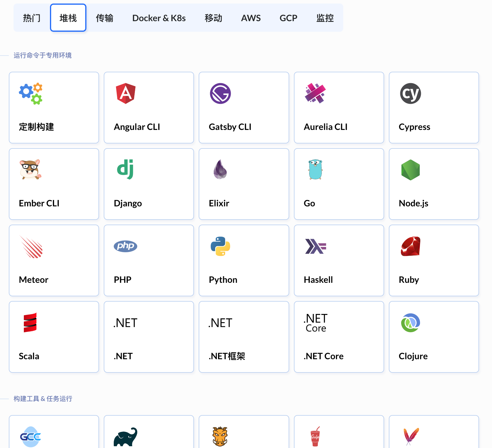Click the Ruby red gem icon
Viewport: 492px width, 448px height.
(x=411, y=246)
